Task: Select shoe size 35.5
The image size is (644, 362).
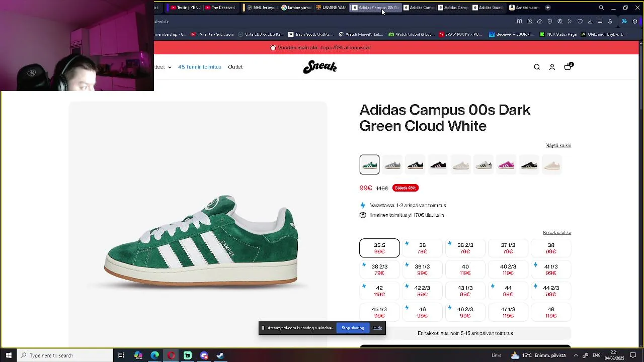Action: point(379,248)
